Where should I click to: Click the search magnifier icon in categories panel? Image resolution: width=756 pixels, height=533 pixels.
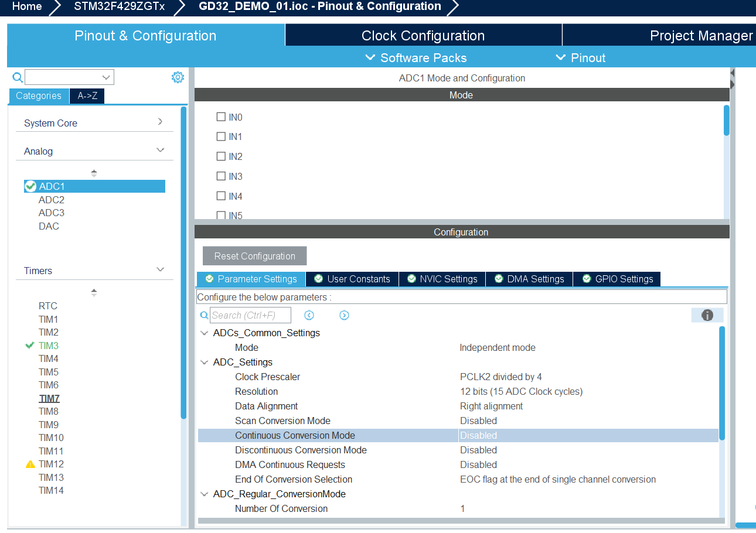[18, 77]
